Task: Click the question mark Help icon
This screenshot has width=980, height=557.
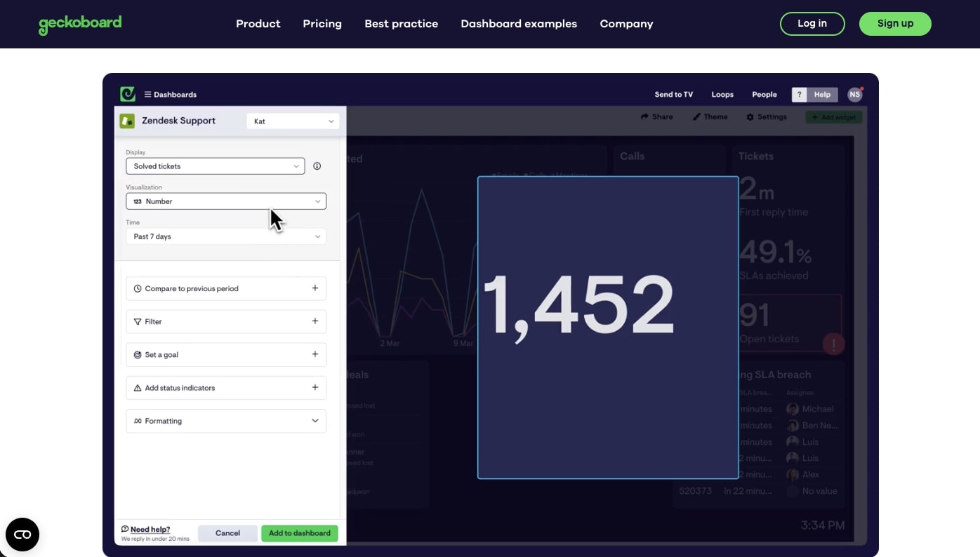Action: [799, 94]
